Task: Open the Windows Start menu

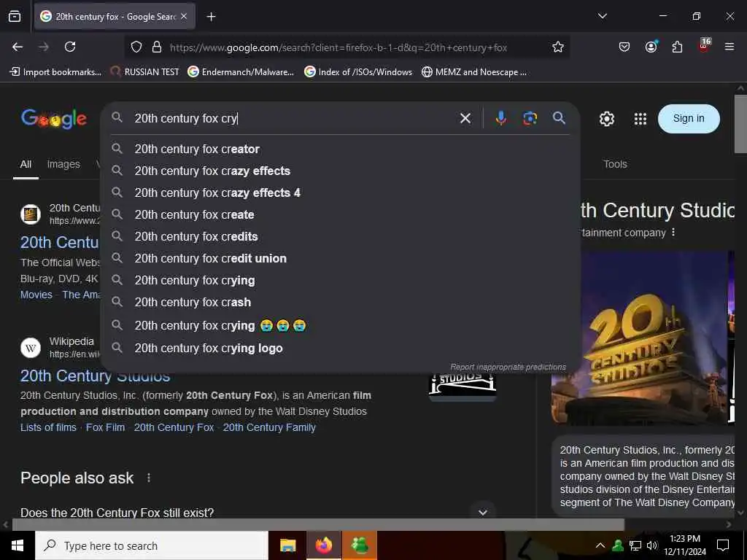Action: coord(18,545)
